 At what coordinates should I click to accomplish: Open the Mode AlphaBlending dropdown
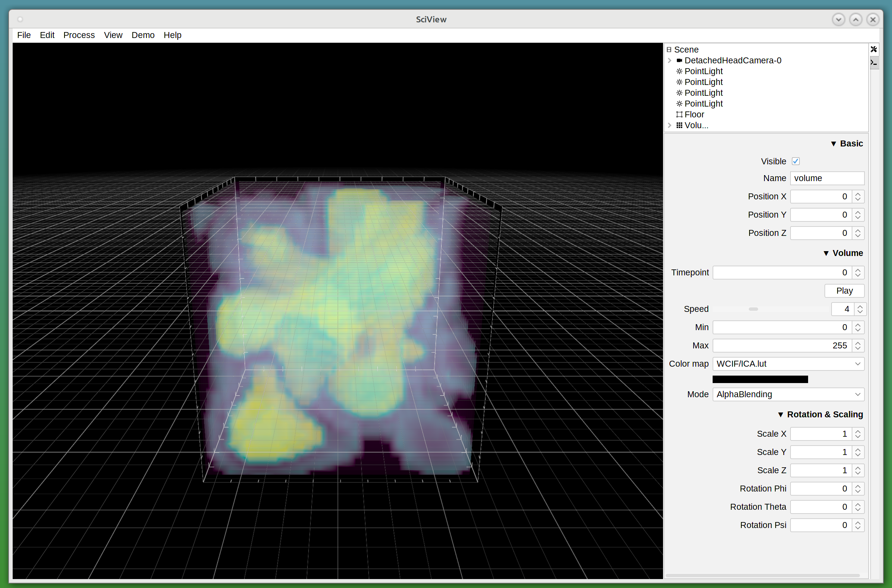coord(788,394)
